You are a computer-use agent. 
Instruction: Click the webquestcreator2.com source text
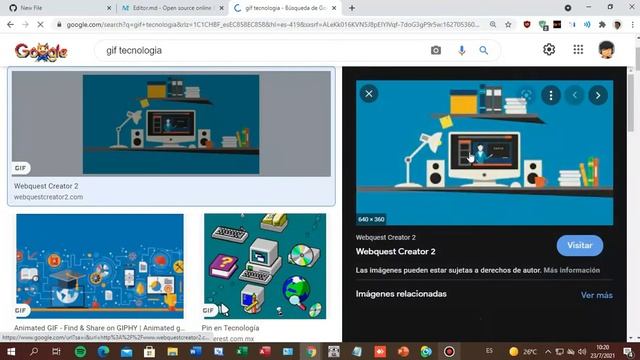(x=49, y=197)
